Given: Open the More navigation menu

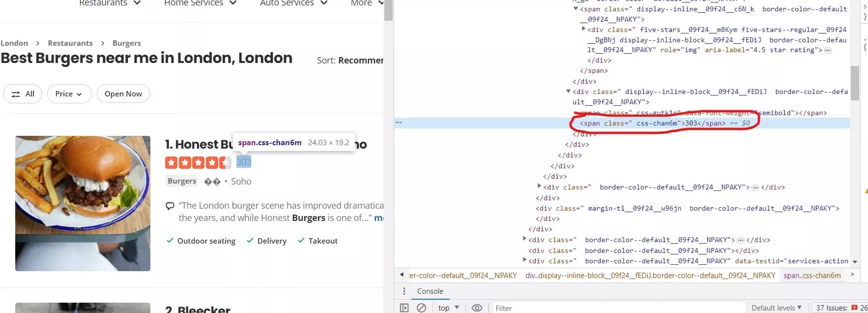Looking at the screenshot, I should tap(367, 3).
